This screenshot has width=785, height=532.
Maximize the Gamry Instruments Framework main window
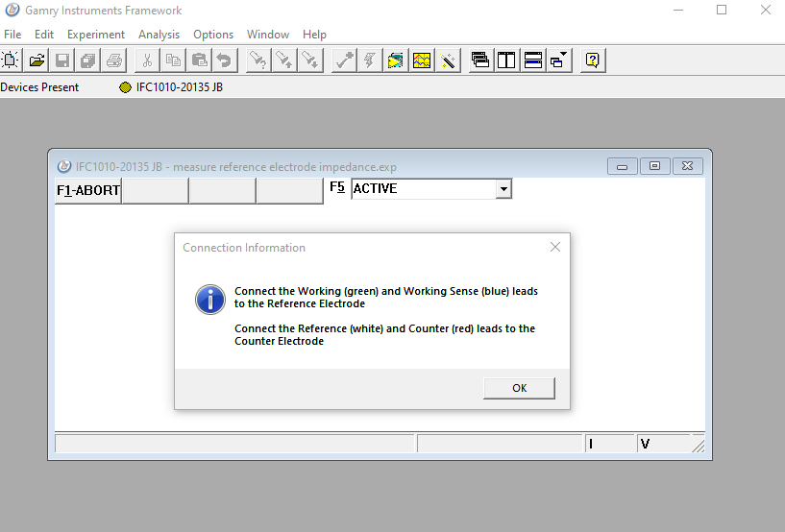click(x=722, y=10)
